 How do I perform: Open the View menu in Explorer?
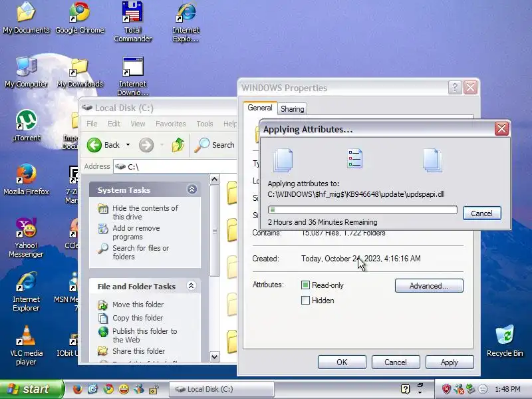tap(138, 124)
